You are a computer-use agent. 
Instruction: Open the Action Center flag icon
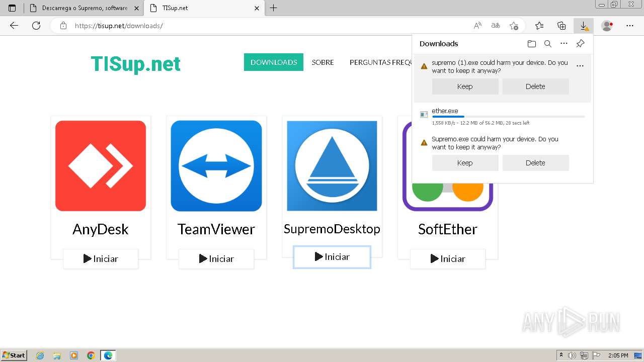click(596, 355)
